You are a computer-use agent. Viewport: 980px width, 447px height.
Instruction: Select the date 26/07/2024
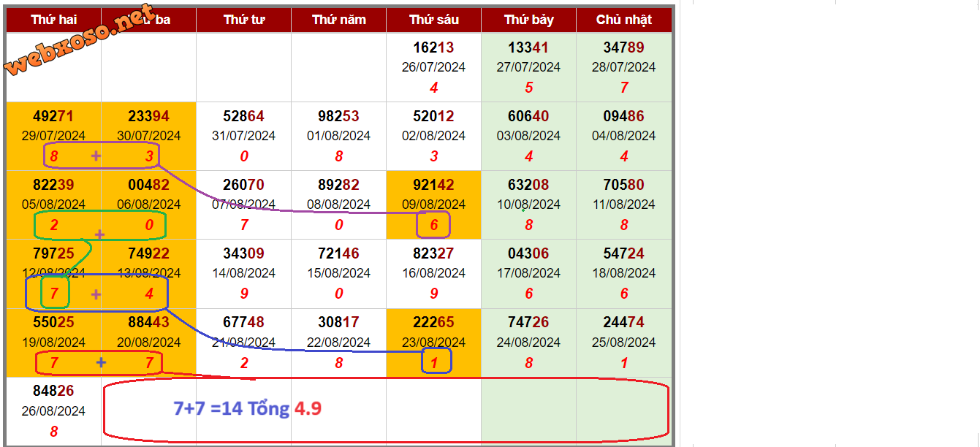point(433,66)
